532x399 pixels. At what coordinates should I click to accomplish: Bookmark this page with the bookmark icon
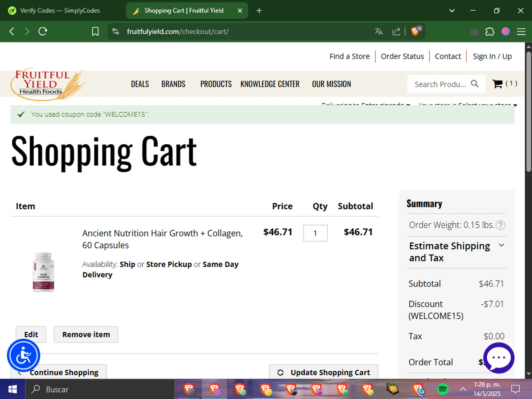click(95, 32)
